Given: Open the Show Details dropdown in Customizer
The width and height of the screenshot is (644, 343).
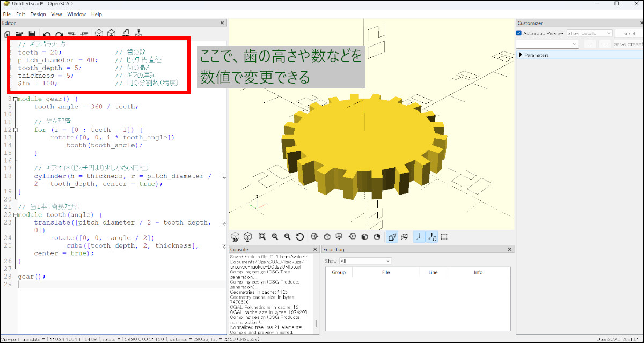Looking at the screenshot, I should pyautogui.click(x=589, y=33).
